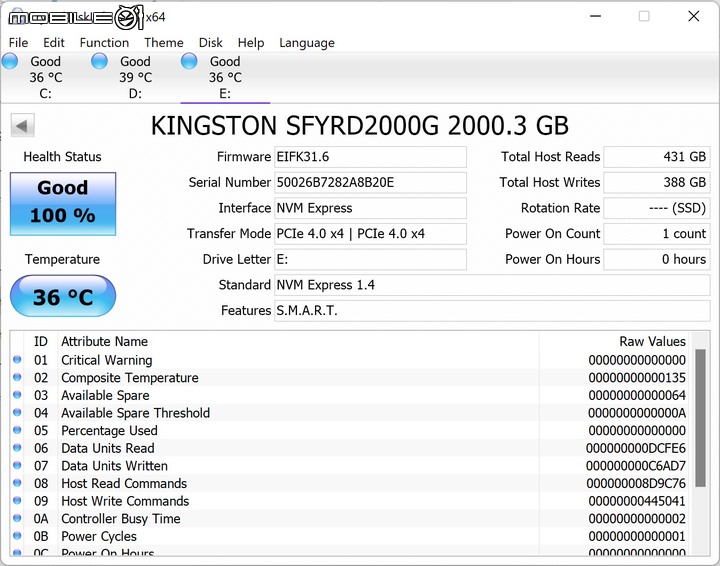Screen dimensions: 720x566
Task: Close the window with the X button
Action: (x=694, y=17)
